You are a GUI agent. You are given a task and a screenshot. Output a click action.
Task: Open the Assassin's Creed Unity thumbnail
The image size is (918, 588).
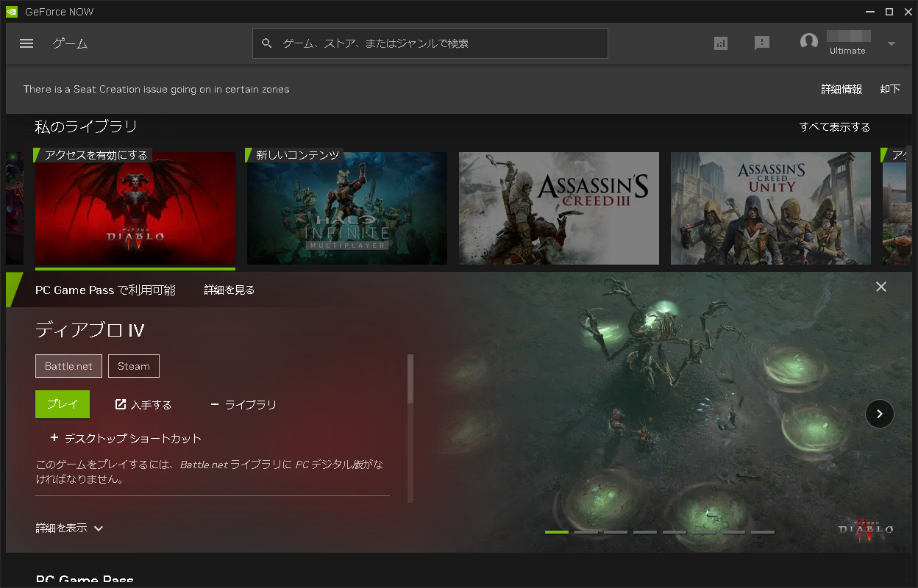770,208
